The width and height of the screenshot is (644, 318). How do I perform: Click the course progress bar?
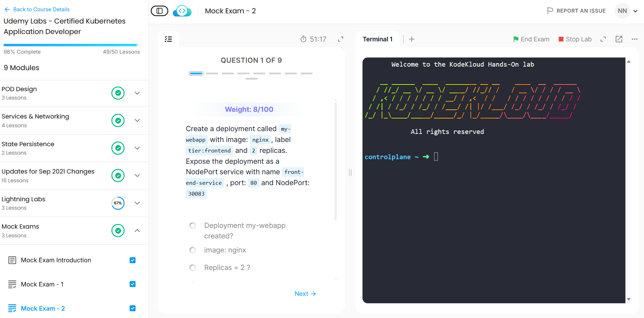coord(71,45)
